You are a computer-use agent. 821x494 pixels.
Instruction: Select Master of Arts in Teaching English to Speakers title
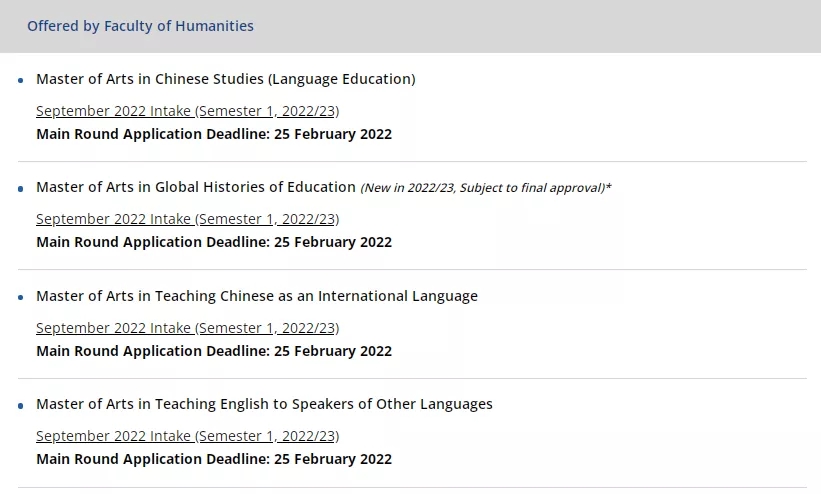click(264, 404)
